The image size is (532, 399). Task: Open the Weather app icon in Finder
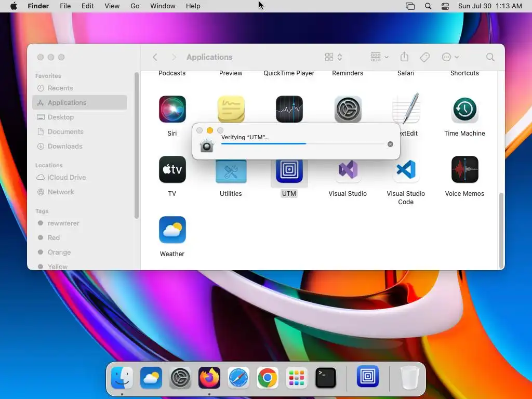pos(172,230)
